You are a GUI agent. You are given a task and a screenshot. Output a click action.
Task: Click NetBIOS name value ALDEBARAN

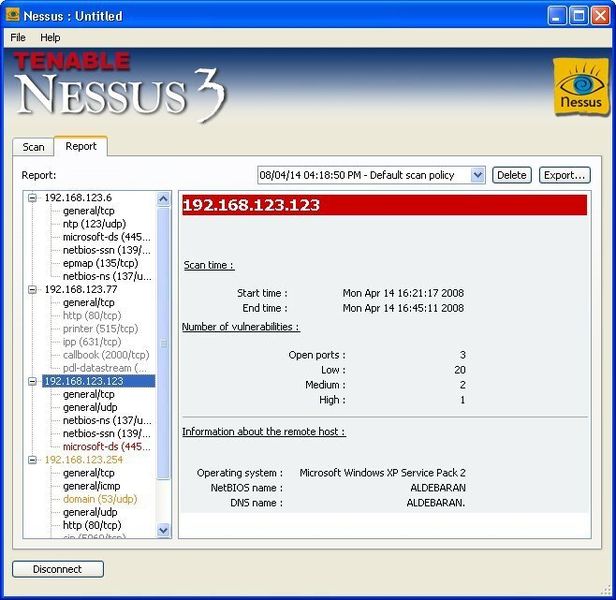[x=438, y=488]
